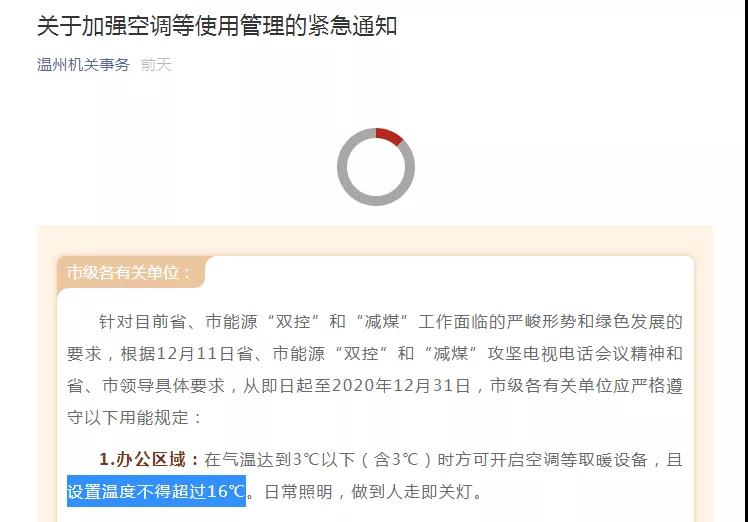
Task: Click the first paragraph line starting 针对目前省
Action: pos(391,322)
